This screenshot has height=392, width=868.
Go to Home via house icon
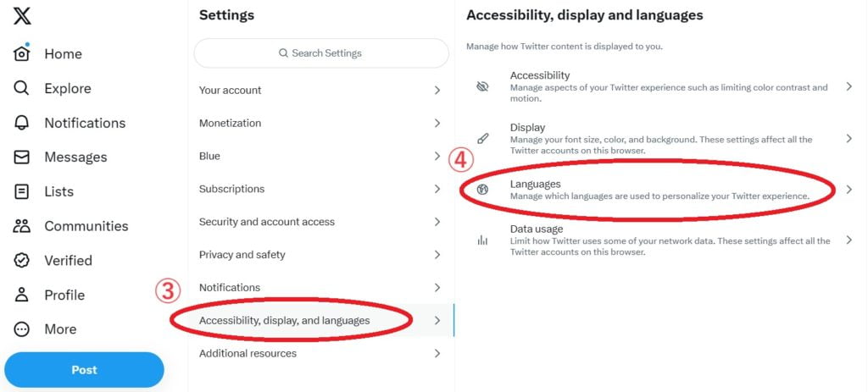22,53
